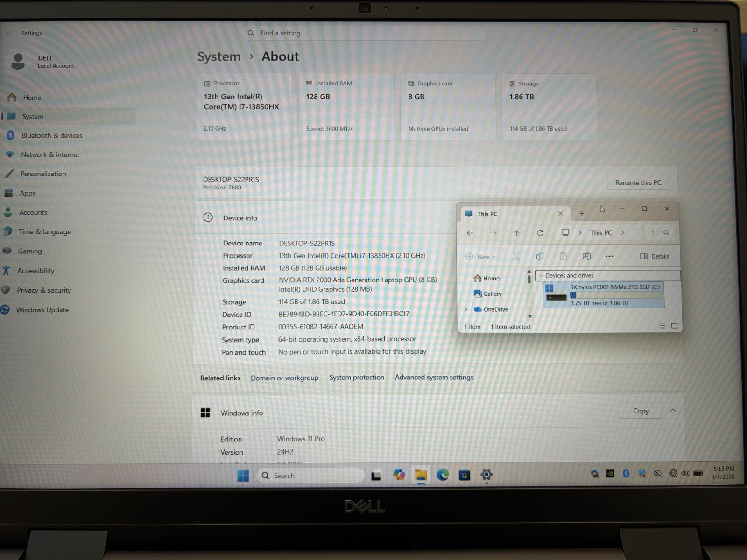747x560 pixels.
Task: Open the volume control in the tray
Action: (685, 473)
